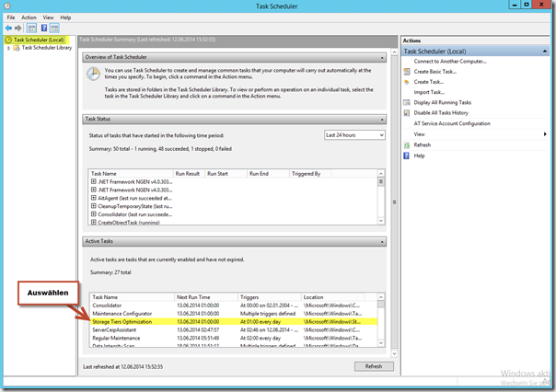This screenshot has width=556, height=392.
Task: Click the summary pane scroll up arrow
Action: tap(394, 52)
